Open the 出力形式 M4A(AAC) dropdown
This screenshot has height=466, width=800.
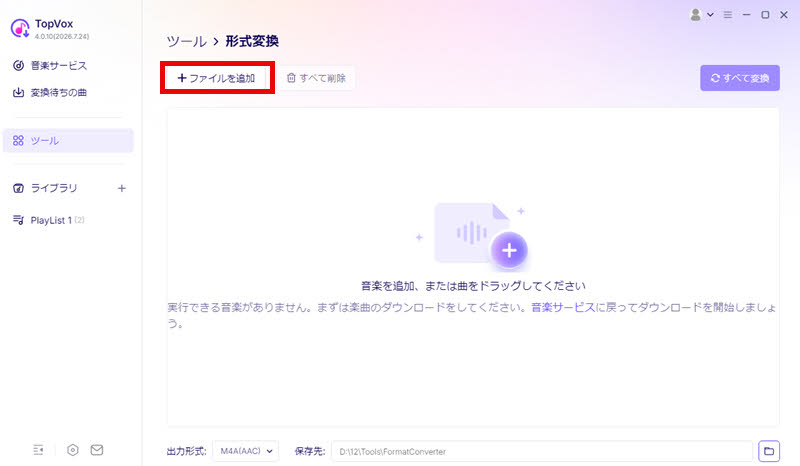246,451
